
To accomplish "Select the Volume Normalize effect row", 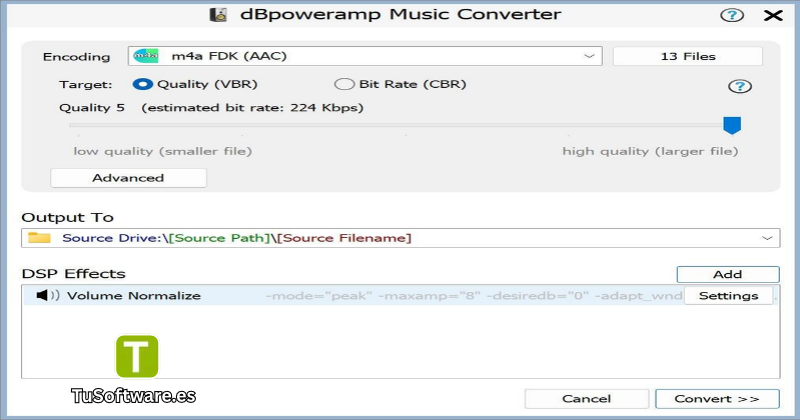I will pos(401,295).
